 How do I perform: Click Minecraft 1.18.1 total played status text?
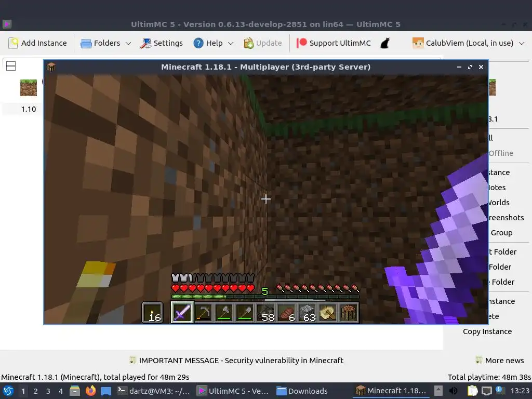[96, 377]
